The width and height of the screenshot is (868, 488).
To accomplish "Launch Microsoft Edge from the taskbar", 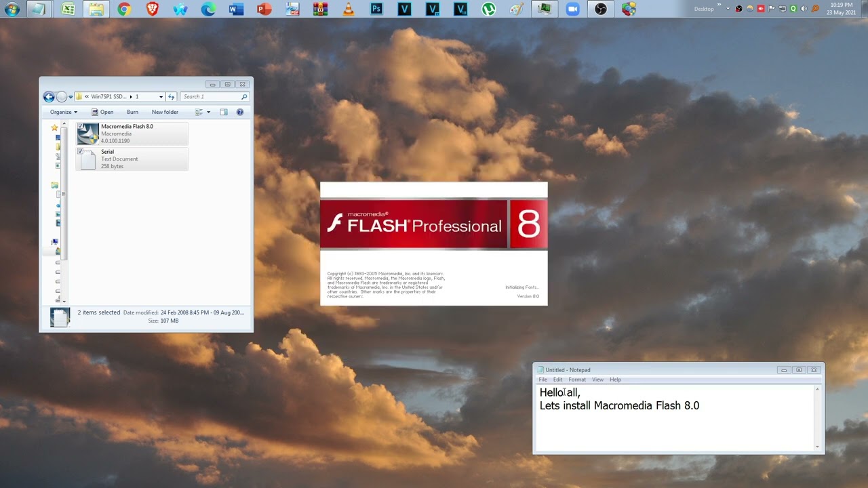I will (208, 9).
